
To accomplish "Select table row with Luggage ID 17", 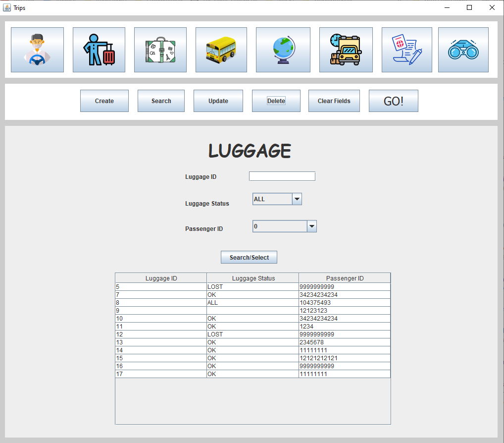I will 253,374.
